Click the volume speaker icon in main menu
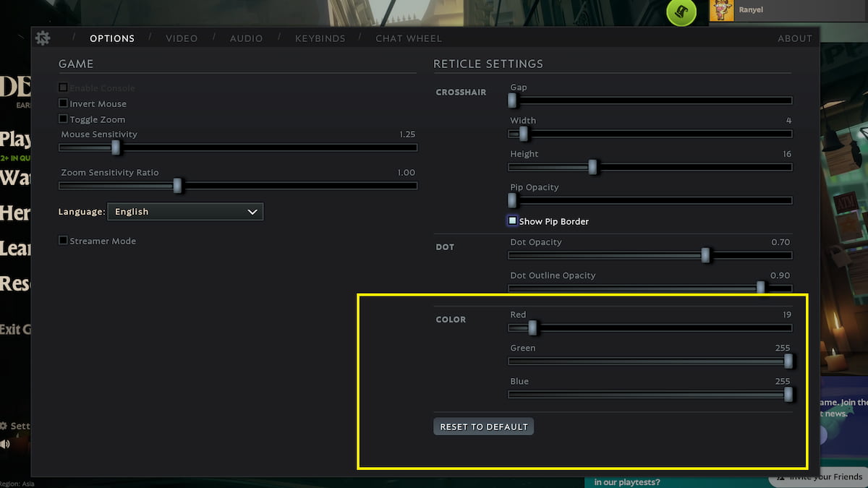This screenshot has height=488, width=868. click(4, 443)
